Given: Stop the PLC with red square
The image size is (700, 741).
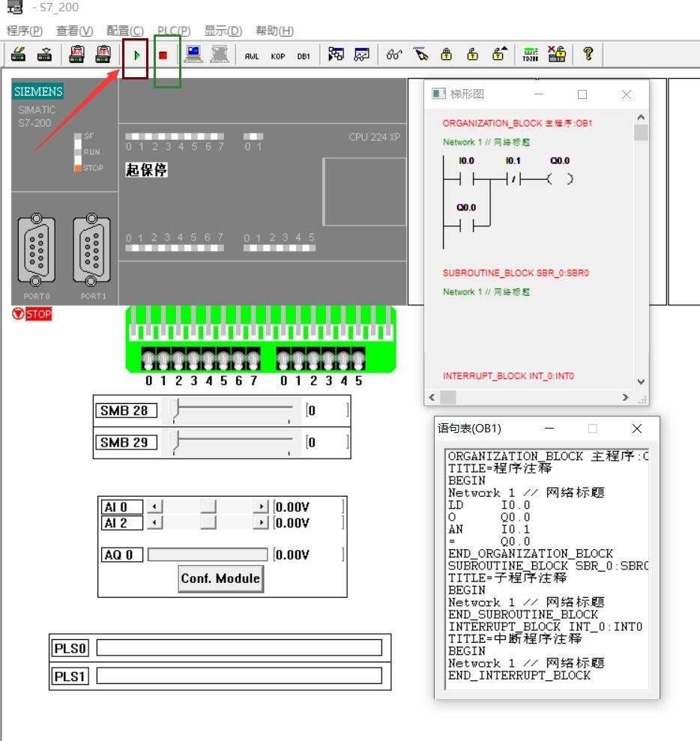Looking at the screenshot, I should [x=163, y=55].
